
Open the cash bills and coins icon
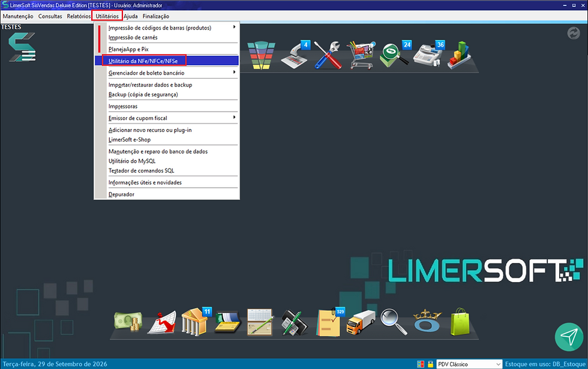click(128, 322)
